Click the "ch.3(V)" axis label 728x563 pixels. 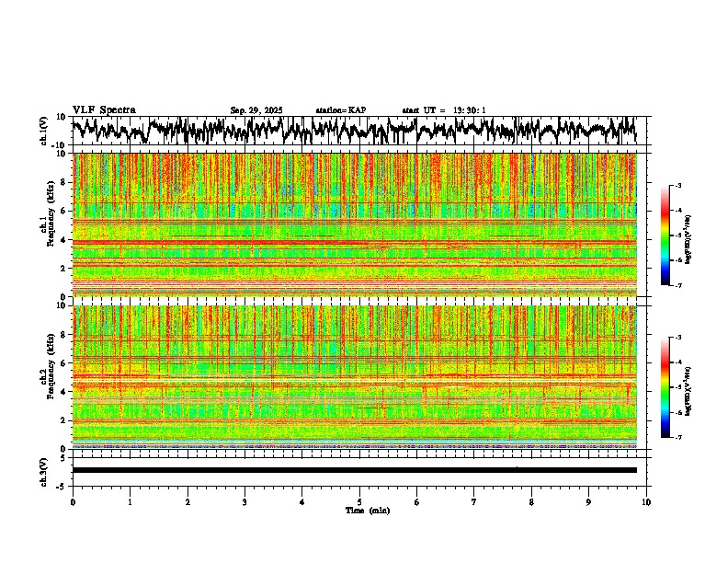44,472
